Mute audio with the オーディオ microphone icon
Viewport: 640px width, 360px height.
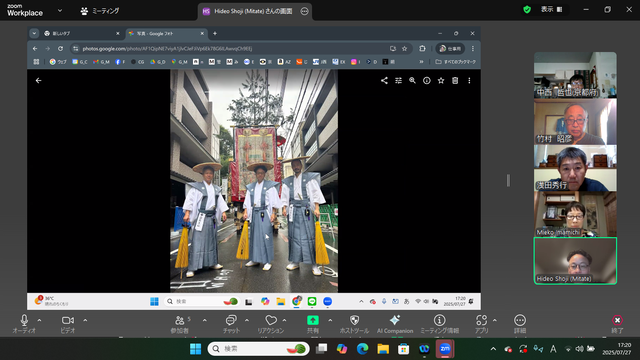pos(24,320)
